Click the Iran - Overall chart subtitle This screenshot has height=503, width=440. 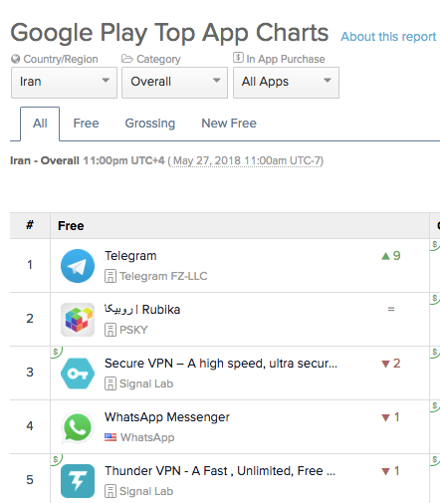(45, 161)
